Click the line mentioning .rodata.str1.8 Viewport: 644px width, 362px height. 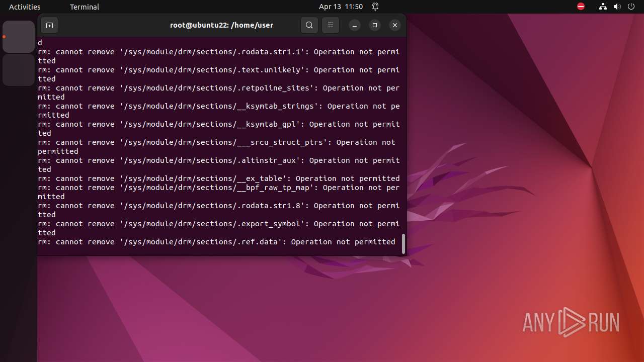click(219, 210)
